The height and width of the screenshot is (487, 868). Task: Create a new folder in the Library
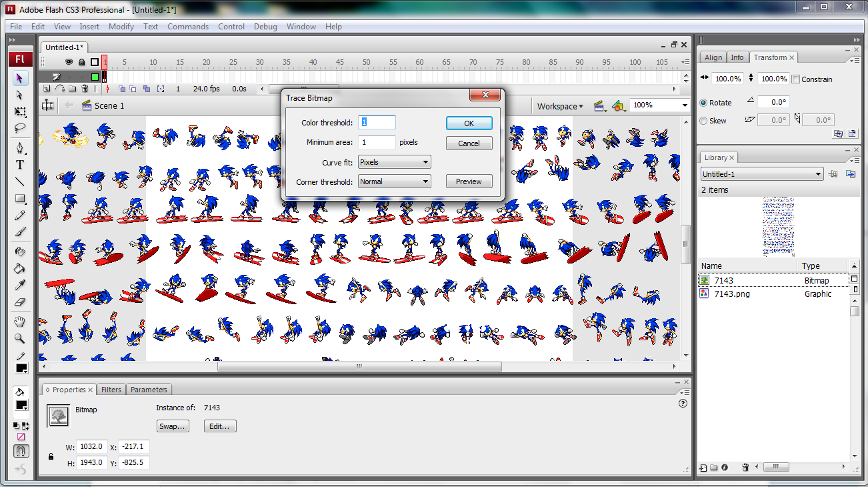coord(712,468)
